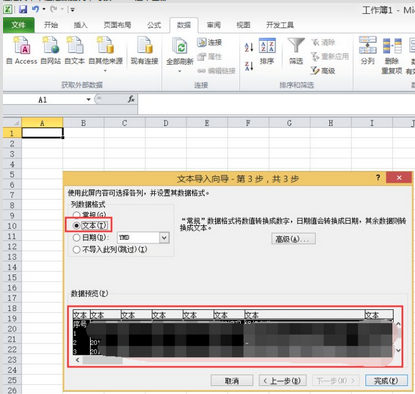Click the Sort (排序) icon
Screen dimensions: 415x394
tap(267, 46)
